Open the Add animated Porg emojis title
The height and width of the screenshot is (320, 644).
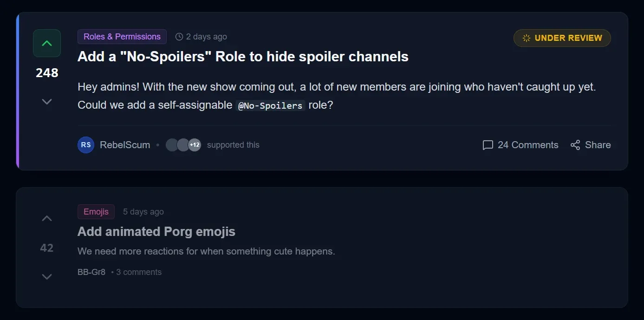(x=156, y=231)
